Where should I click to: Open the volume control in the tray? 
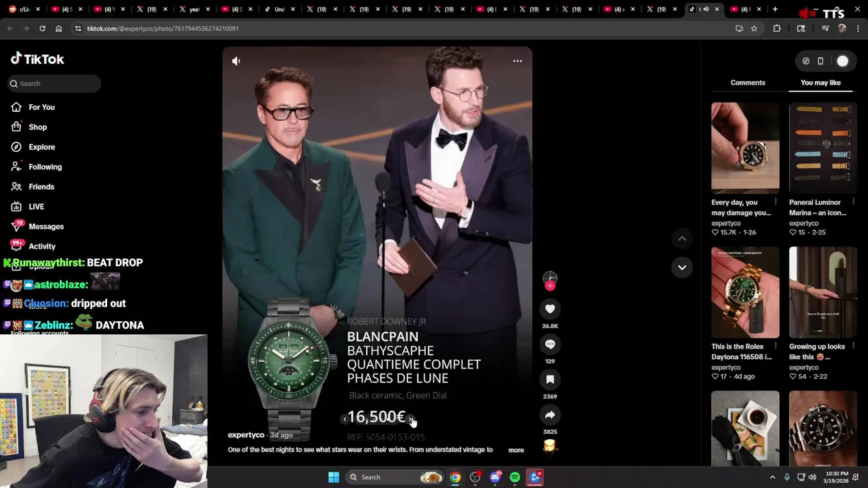[x=812, y=477]
